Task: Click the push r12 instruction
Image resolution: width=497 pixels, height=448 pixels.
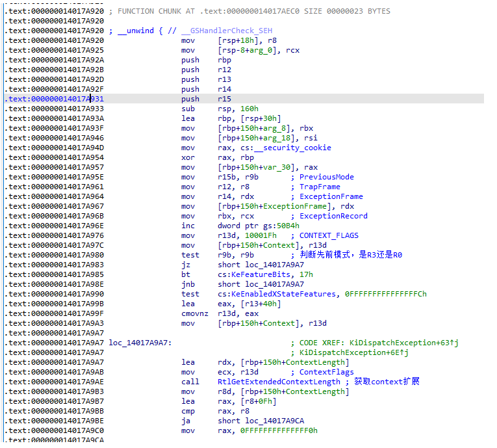Action: pos(206,70)
